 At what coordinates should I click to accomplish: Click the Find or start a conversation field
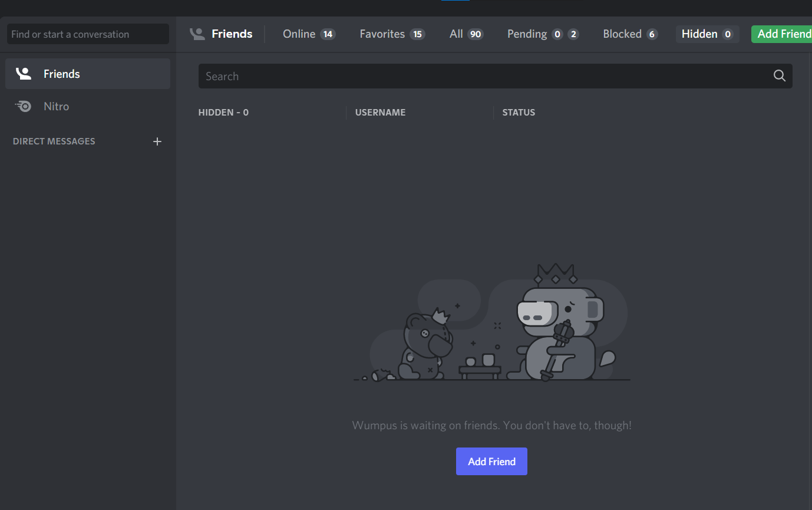(87, 34)
